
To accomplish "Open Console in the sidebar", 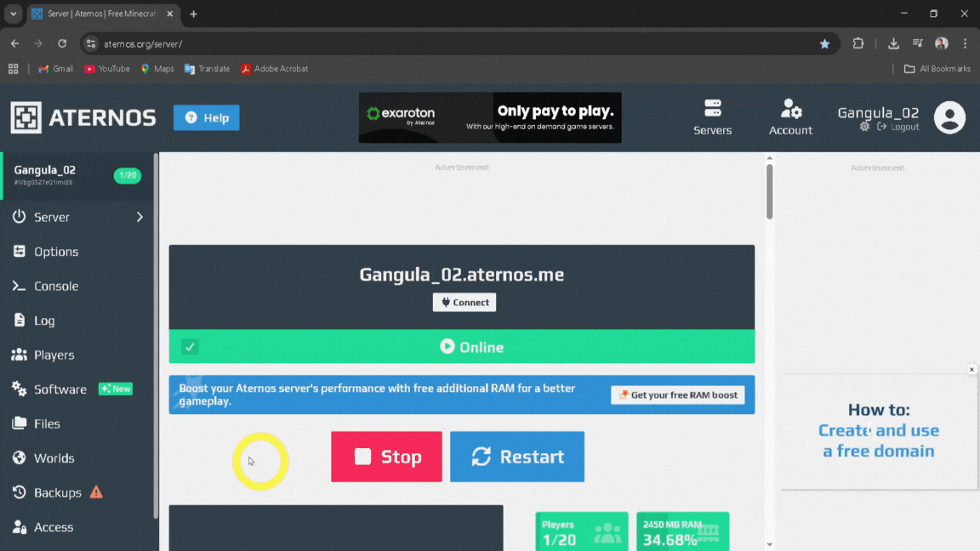I will coord(56,287).
